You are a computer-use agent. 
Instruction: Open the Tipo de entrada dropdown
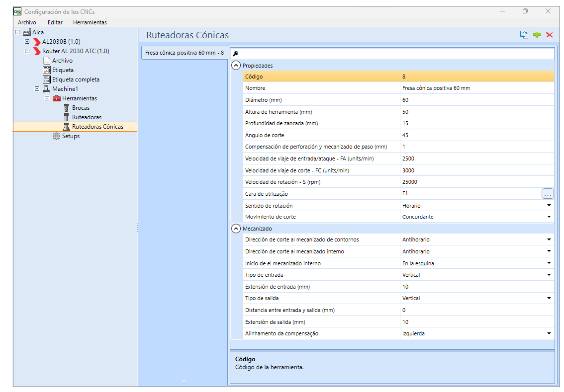coord(549,275)
